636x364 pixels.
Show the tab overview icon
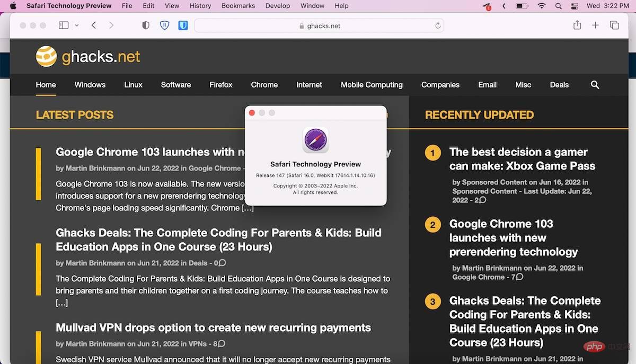coord(614,25)
